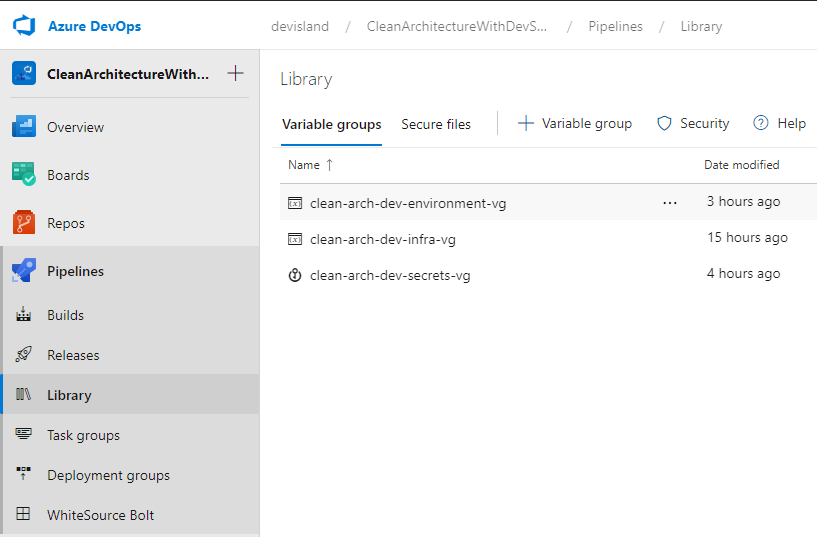This screenshot has width=817, height=537.
Task: Click the plus icon for new Variable group
Action: [526, 123]
